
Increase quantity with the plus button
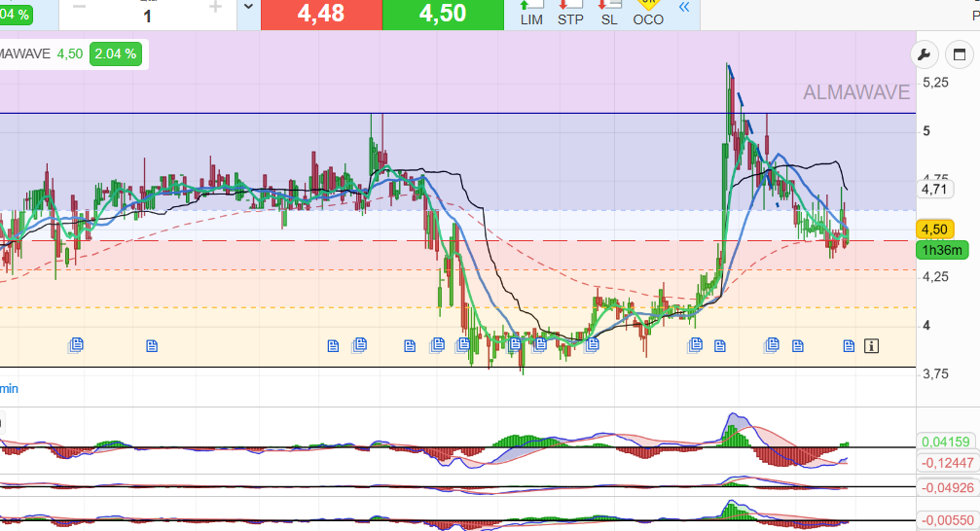(215, 8)
